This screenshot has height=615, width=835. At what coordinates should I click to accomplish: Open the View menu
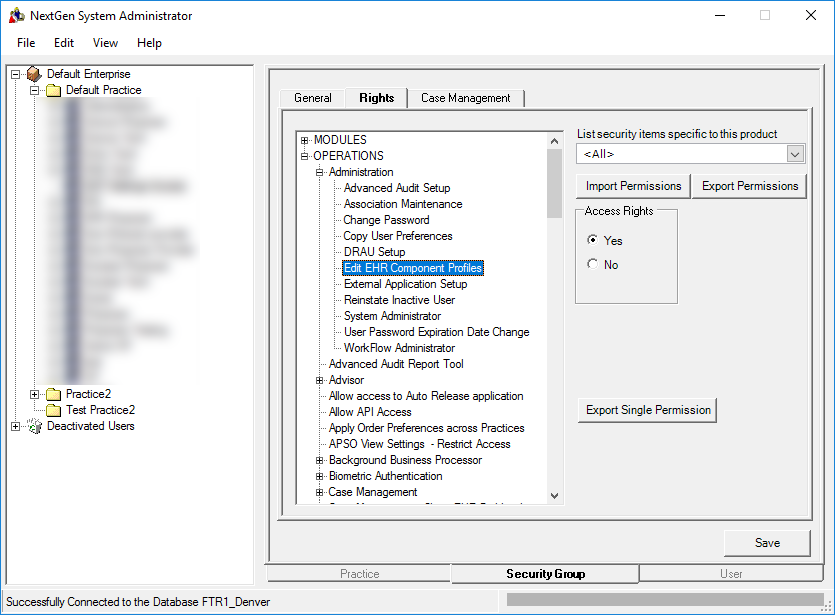coord(105,43)
